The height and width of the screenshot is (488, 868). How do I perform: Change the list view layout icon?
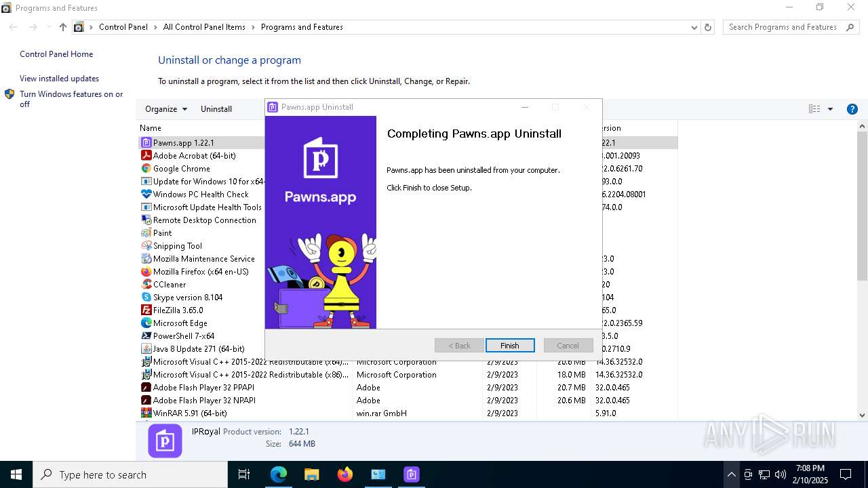click(814, 109)
